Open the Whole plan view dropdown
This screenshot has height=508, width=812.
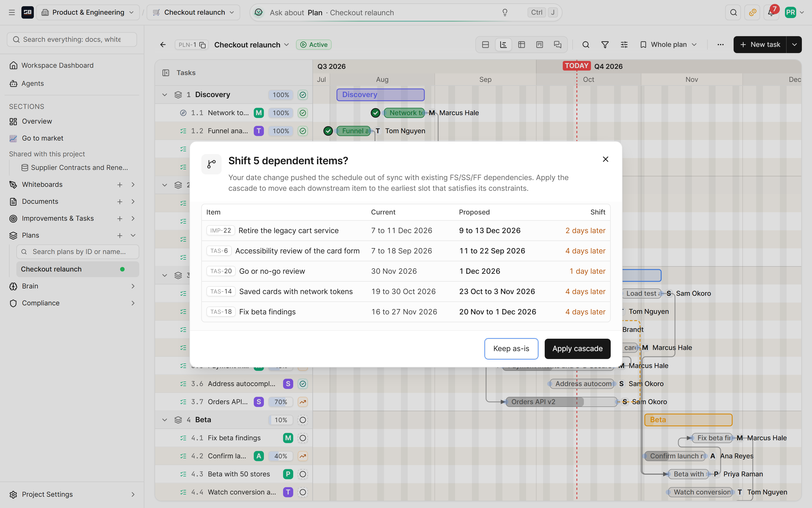[x=668, y=45]
